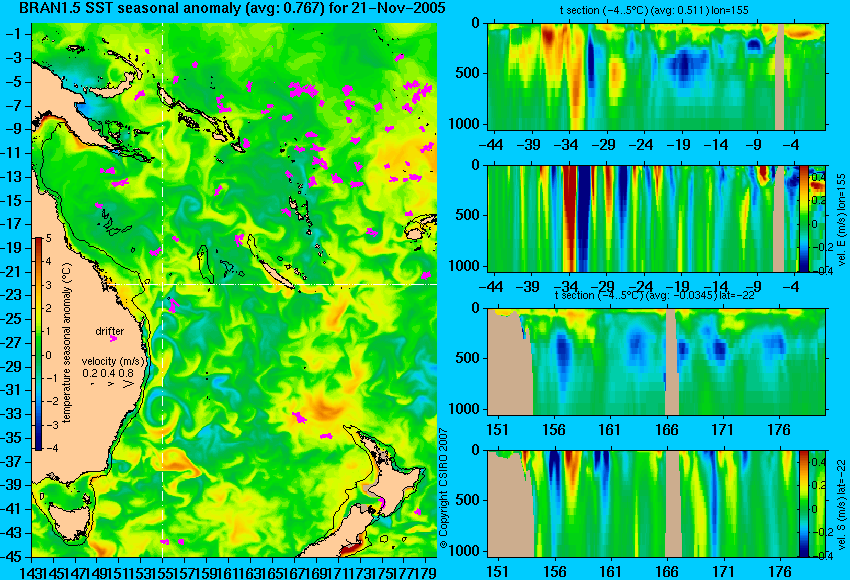Click the '-13' latitude tick on map axis

[12, 177]
